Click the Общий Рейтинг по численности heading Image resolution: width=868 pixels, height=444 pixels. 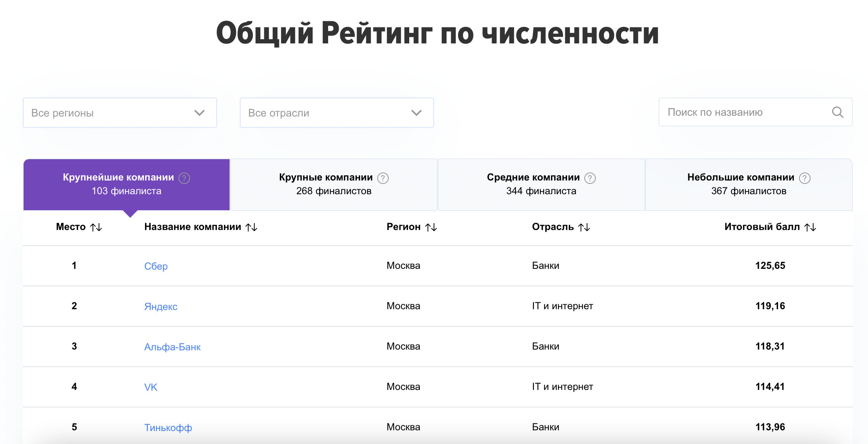(437, 34)
